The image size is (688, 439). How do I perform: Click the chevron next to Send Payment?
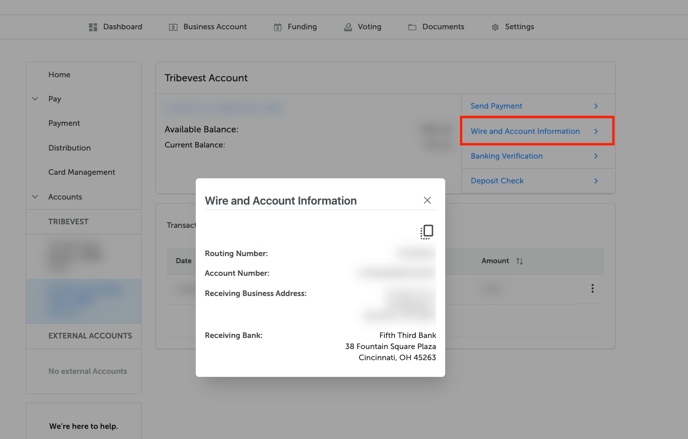(596, 106)
